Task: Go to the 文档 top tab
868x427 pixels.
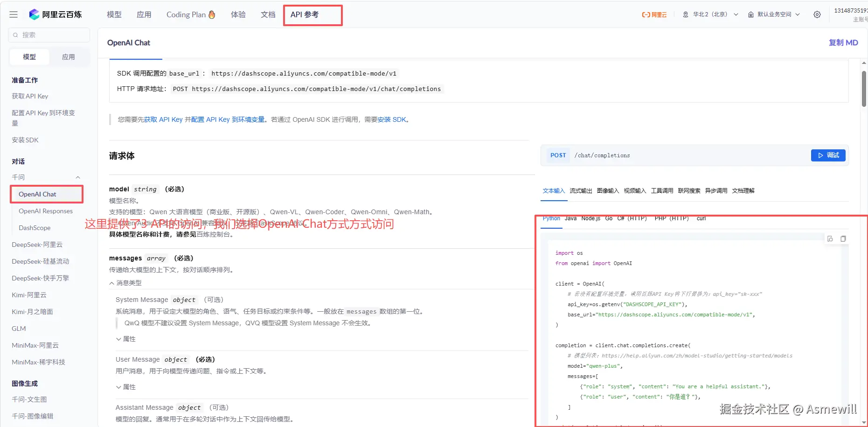Action: 268,14
